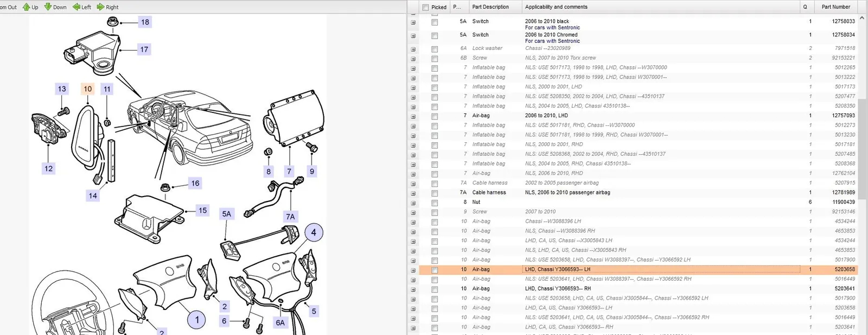Expand the row for Switch 12758033

pos(413,22)
